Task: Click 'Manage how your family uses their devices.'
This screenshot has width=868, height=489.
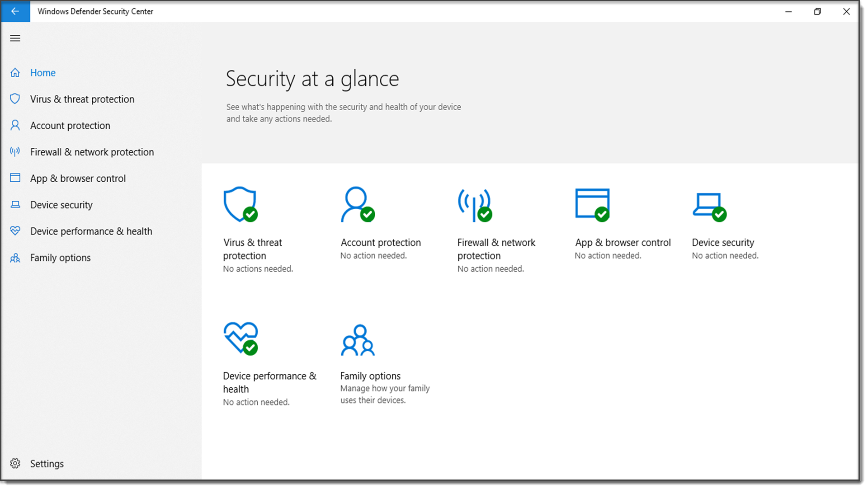Action: (385, 395)
